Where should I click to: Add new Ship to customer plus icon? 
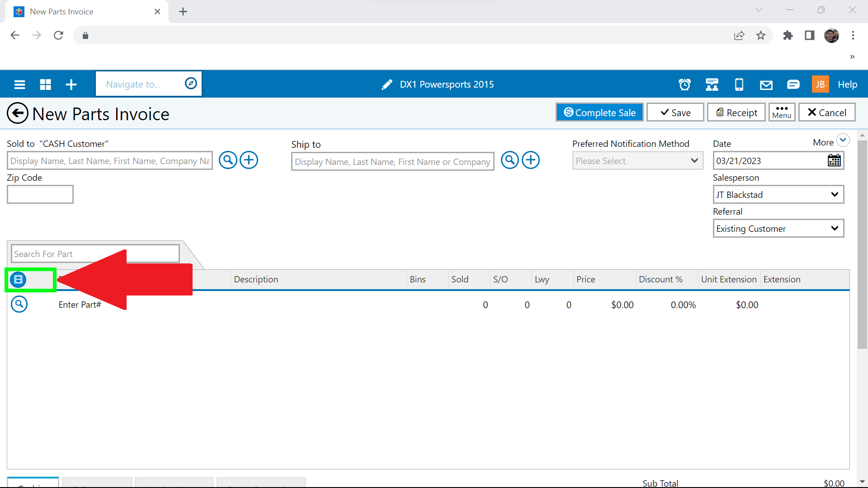[x=531, y=160]
